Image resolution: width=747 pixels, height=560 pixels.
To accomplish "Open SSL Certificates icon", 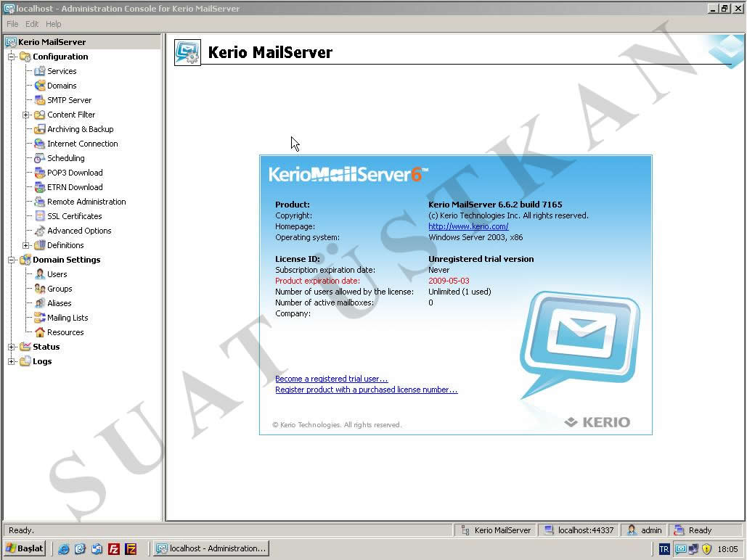I will pos(39,216).
